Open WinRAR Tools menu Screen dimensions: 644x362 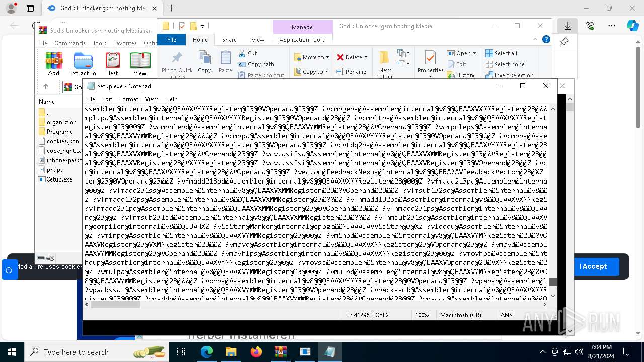coord(99,43)
